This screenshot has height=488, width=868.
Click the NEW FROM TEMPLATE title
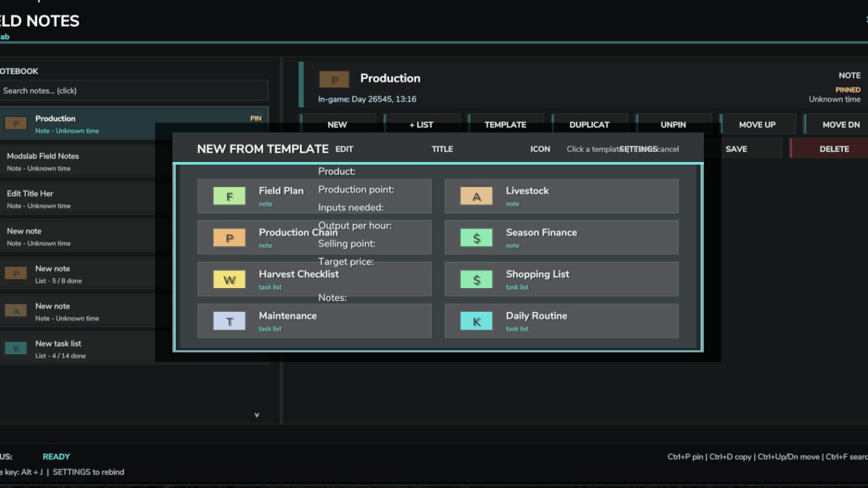[262, 148]
